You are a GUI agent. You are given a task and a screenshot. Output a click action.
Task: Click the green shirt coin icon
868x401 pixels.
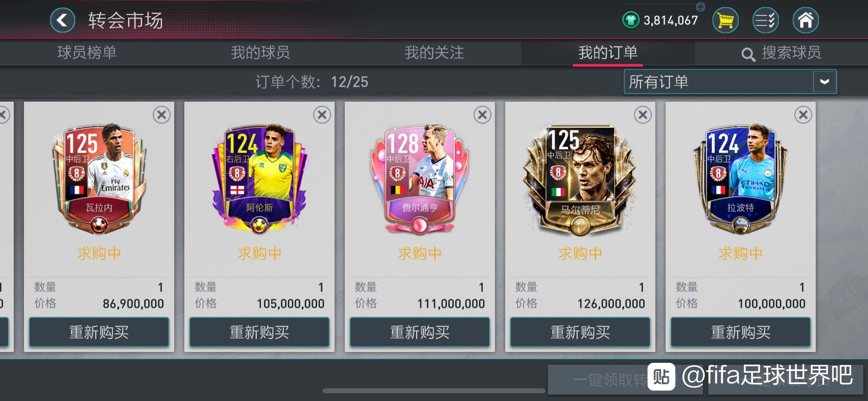pyautogui.click(x=631, y=20)
